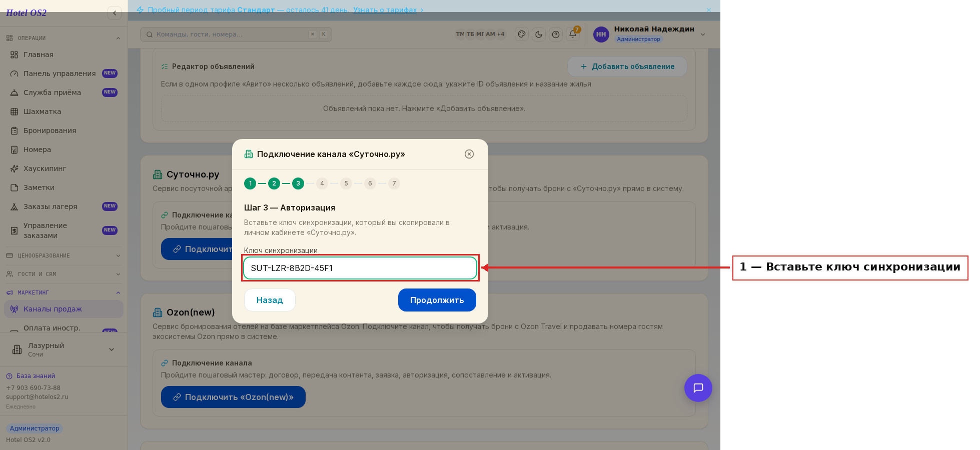Expand the ЦЕНООБРАЗОВАНИЕ section

point(64,255)
